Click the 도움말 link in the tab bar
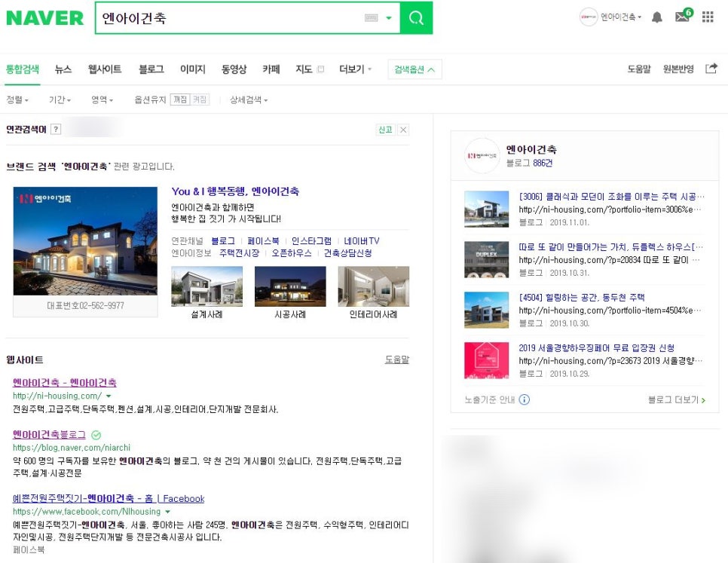This screenshot has width=728, height=563. tap(639, 69)
